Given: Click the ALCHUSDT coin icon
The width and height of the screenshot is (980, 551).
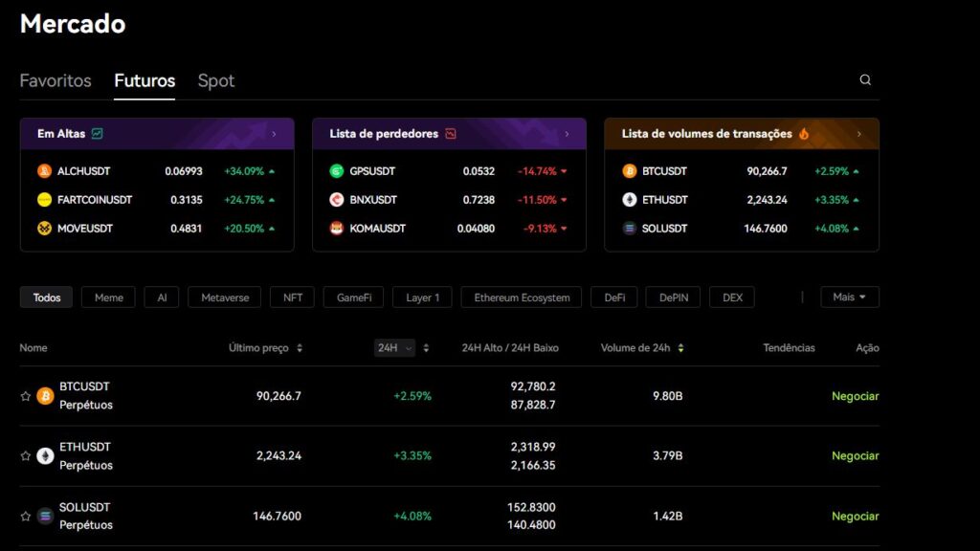Looking at the screenshot, I should click(x=44, y=171).
